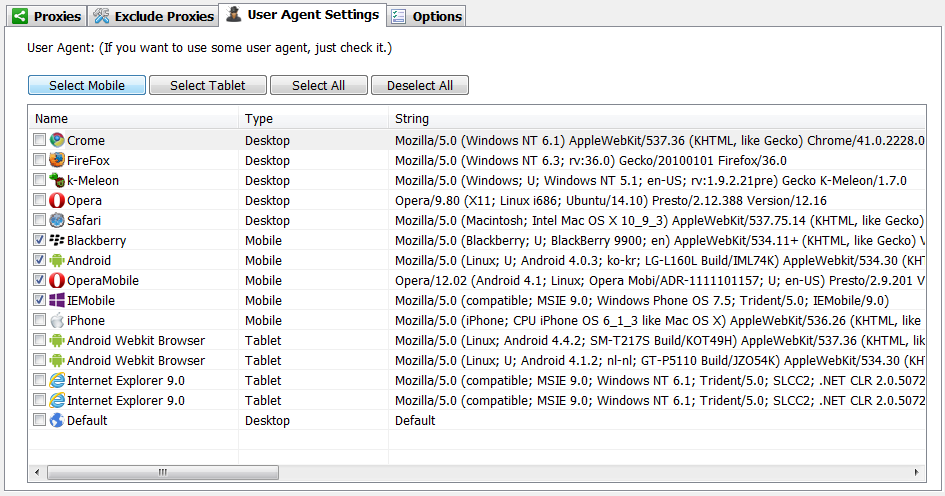Click the green Android robot icon in Android Mobile row
This screenshot has height=496, width=945.
click(57, 260)
